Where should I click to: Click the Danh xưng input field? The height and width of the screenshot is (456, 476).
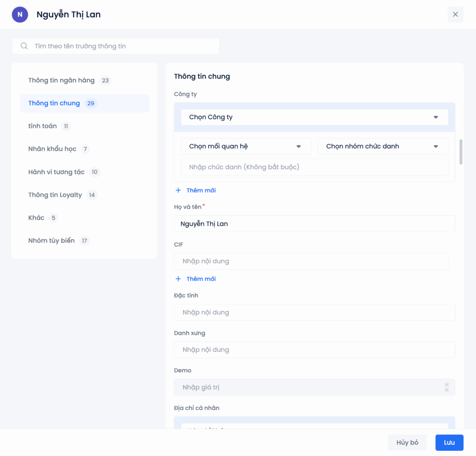click(314, 349)
